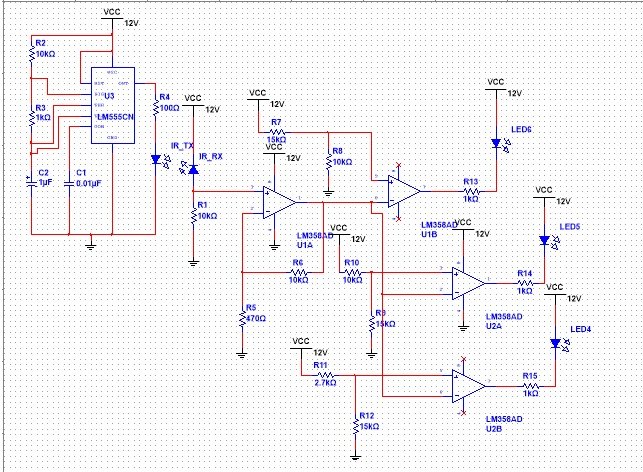Select resistor R8 symbol
643x472 pixels.
328,162
